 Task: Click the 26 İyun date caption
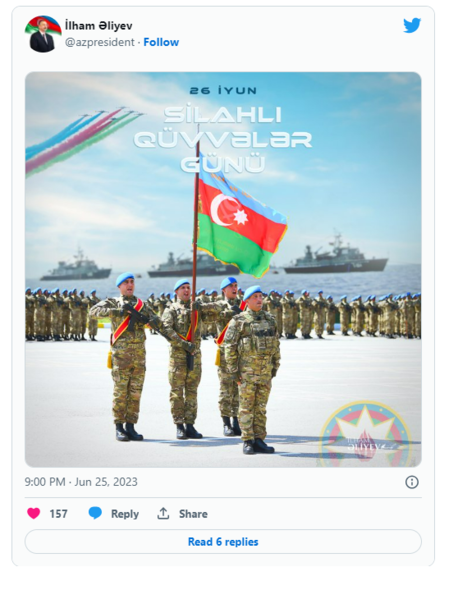tap(223, 91)
